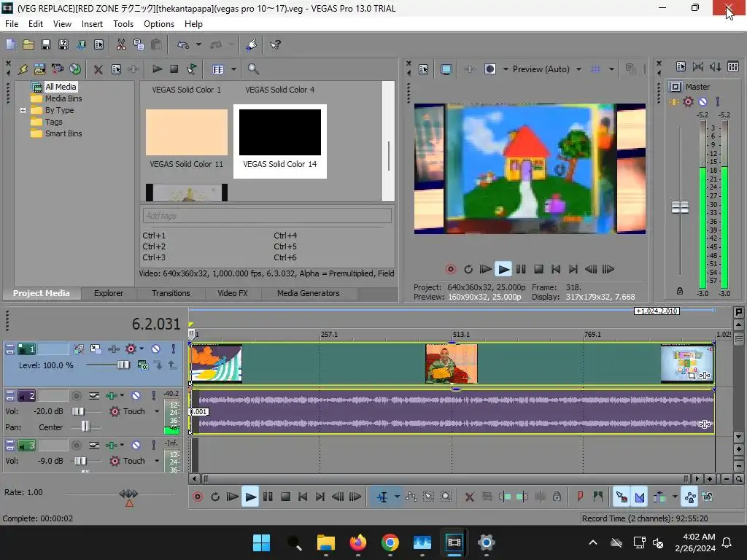This screenshot has width=747, height=560.
Task: Remove the selected media with the X icon
Action: (x=98, y=69)
